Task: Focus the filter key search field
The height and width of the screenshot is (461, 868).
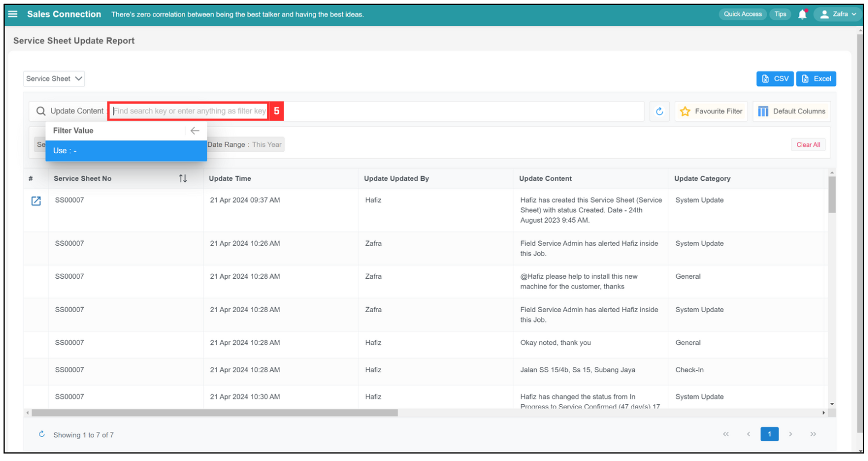Action: click(189, 111)
